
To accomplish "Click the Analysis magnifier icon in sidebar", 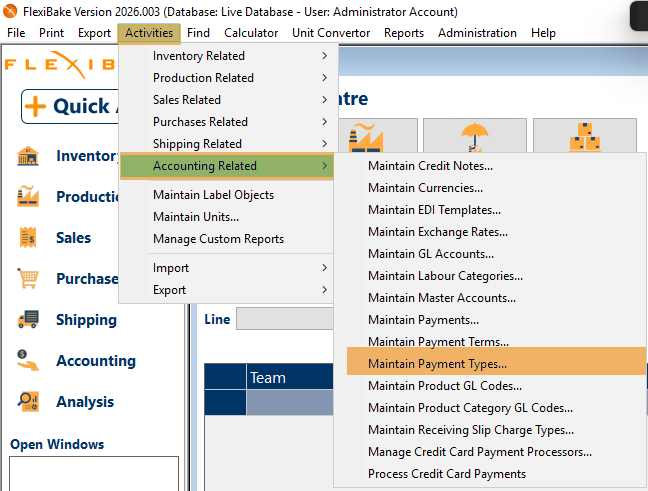I will coord(28,401).
